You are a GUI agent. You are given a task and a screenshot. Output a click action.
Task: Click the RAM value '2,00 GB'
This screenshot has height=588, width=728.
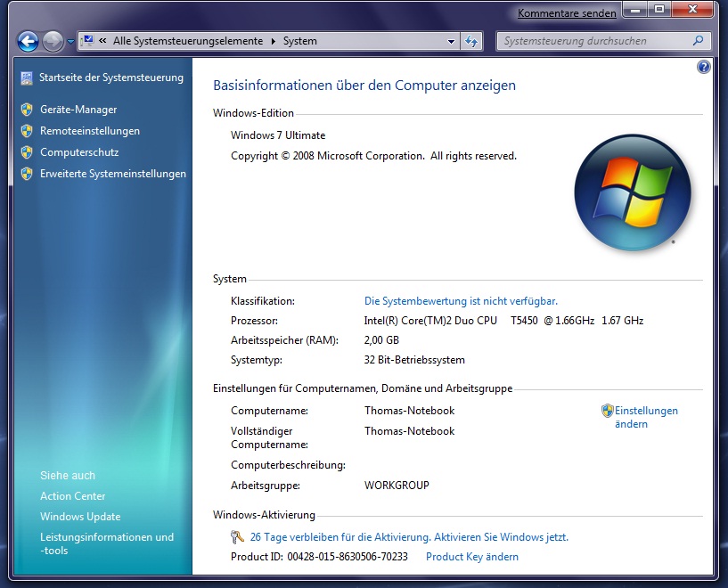click(381, 340)
